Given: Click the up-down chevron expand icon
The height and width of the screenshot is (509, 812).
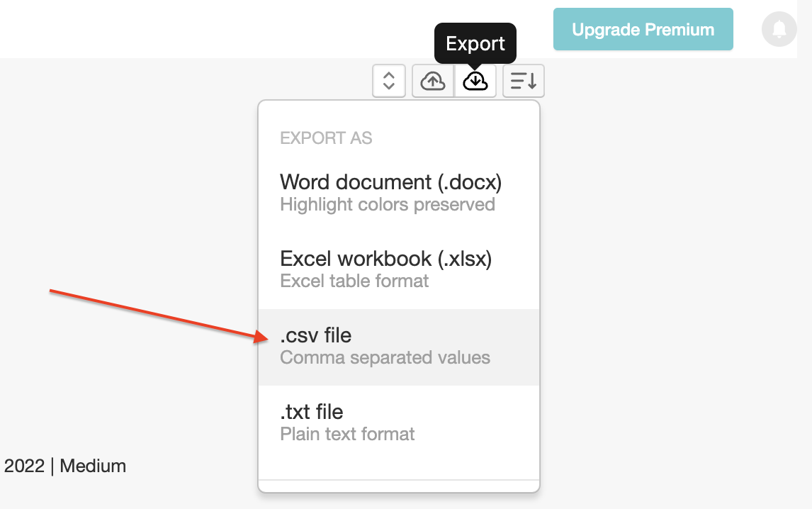Looking at the screenshot, I should pos(388,81).
